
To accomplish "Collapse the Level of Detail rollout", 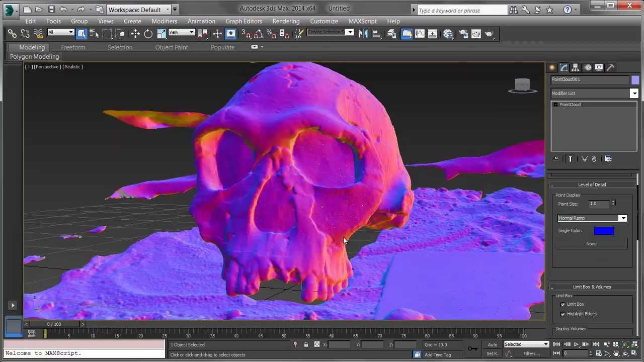I will [592, 185].
